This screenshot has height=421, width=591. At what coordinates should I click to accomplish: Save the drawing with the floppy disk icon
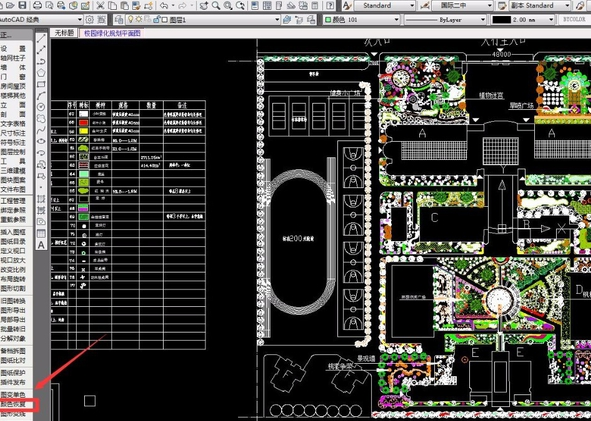pyautogui.click(x=23, y=5)
